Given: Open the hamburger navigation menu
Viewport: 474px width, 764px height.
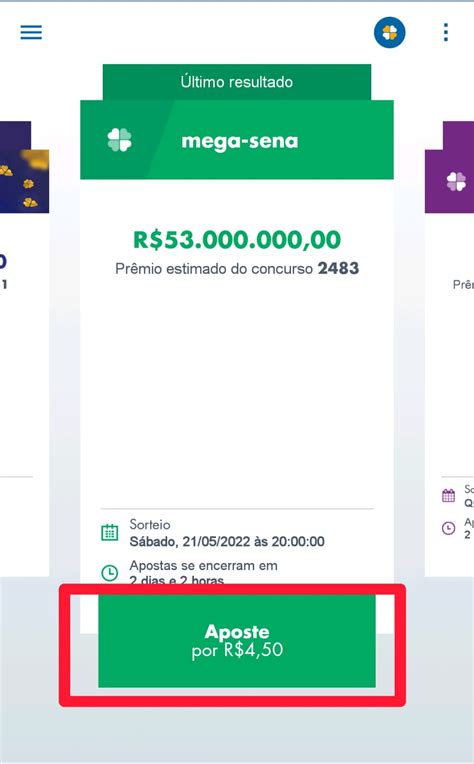Looking at the screenshot, I should [x=31, y=32].
